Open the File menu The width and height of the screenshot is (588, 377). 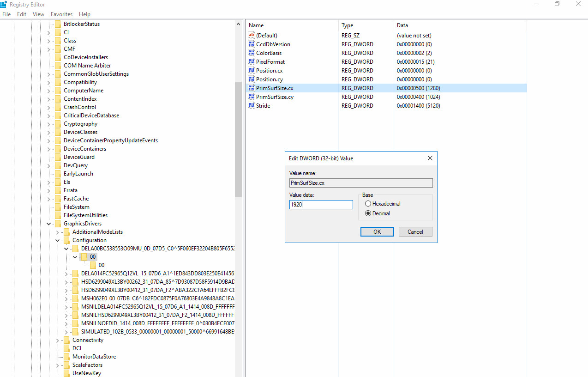[x=6, y=14]
